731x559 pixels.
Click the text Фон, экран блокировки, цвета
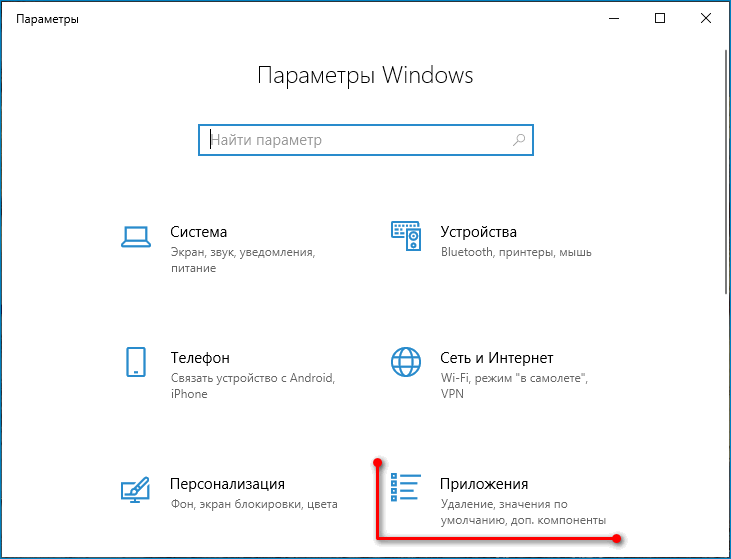(254, 504)
